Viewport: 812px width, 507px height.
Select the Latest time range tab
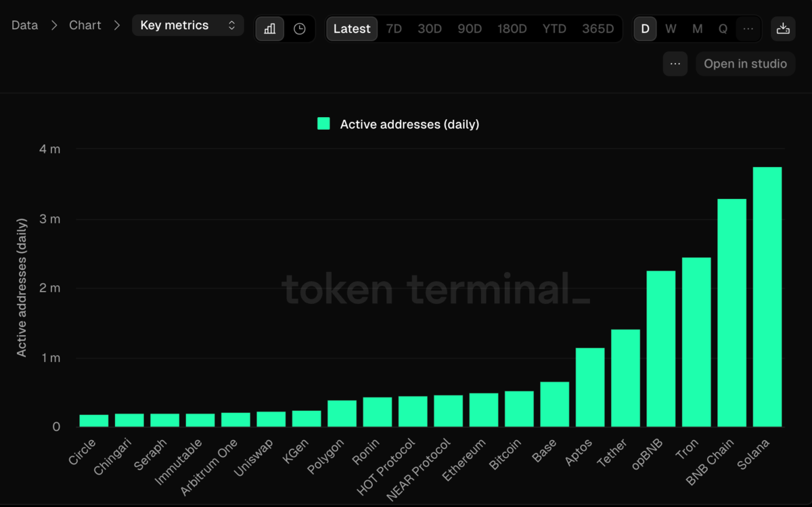tap(352, 29)
